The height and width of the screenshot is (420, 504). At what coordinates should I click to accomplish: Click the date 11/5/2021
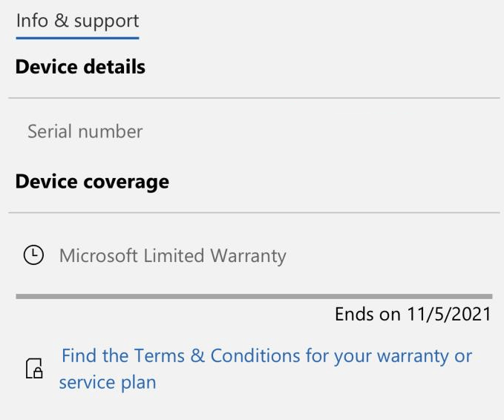448,315
